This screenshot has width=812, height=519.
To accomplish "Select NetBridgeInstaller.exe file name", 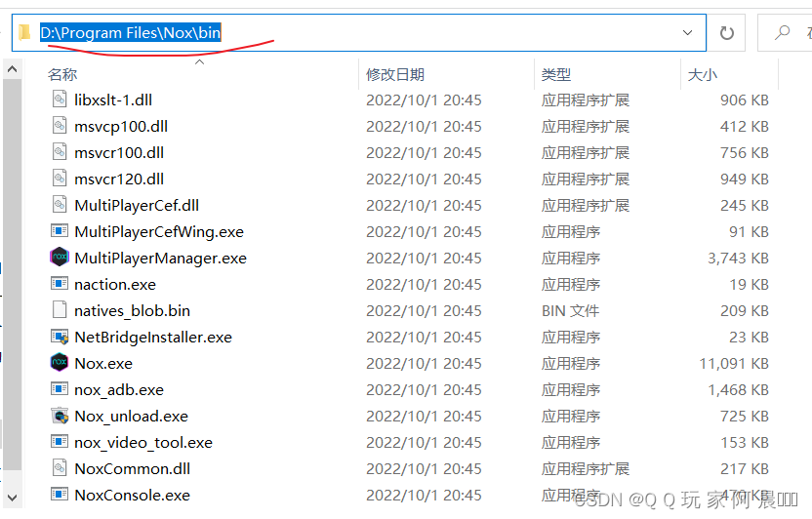I will click(153, 338).
